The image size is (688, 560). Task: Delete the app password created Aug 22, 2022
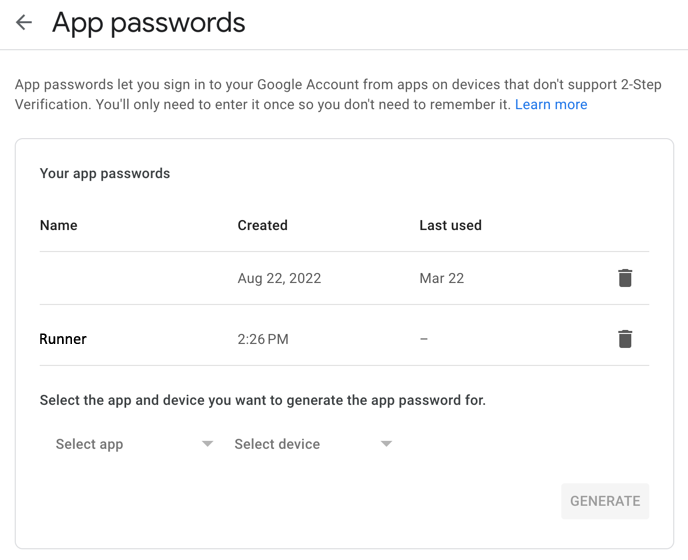click(x=625, y=278)
